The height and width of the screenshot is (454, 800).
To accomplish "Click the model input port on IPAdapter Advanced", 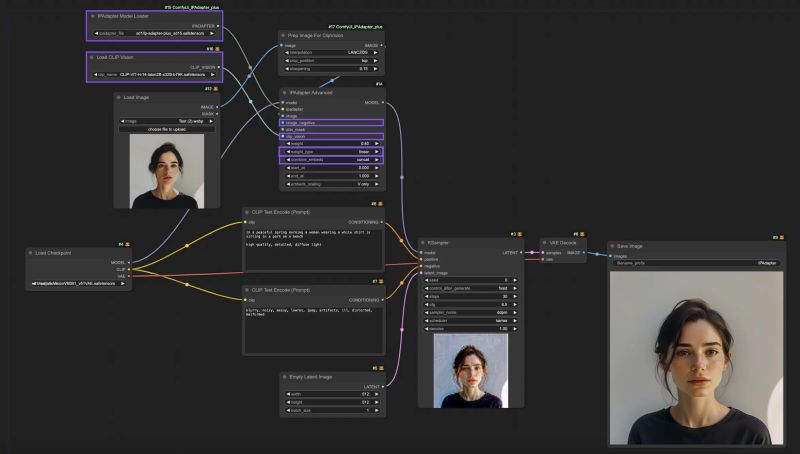I will (x=283, y=103).
